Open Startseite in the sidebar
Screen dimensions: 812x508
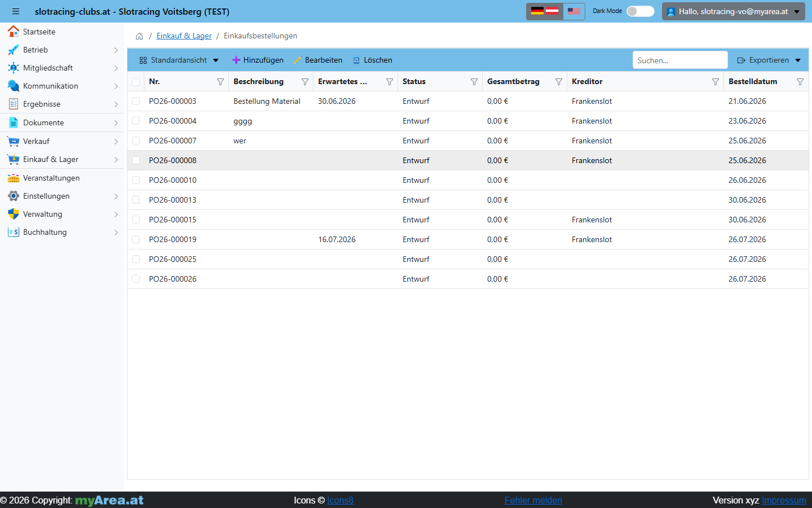tap(62, 32)
